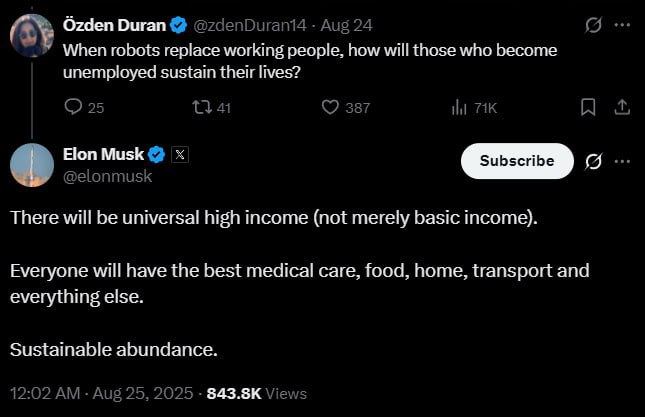The width and height of the screenshot is (645, 417).
Task: Click the X affiliation badge
Action: 180,154
